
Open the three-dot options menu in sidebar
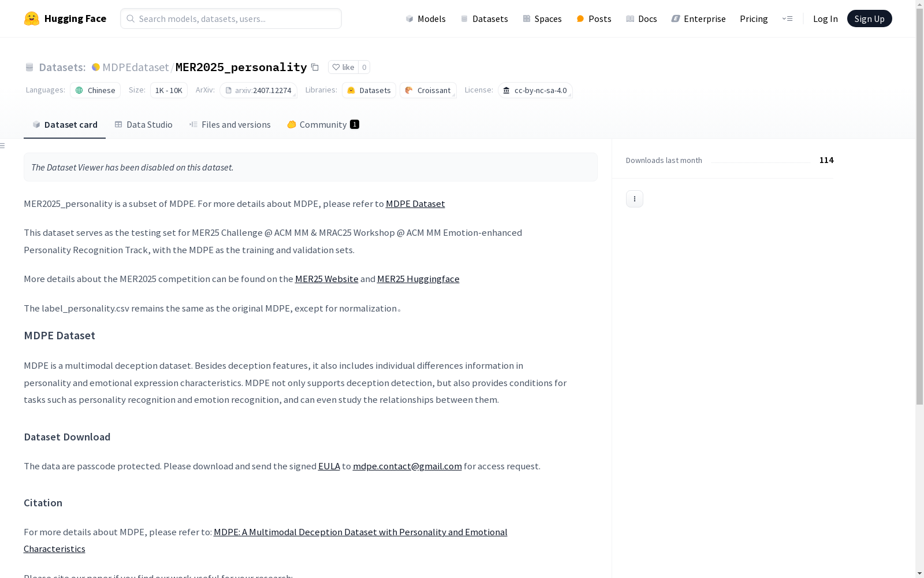[635, 199]
